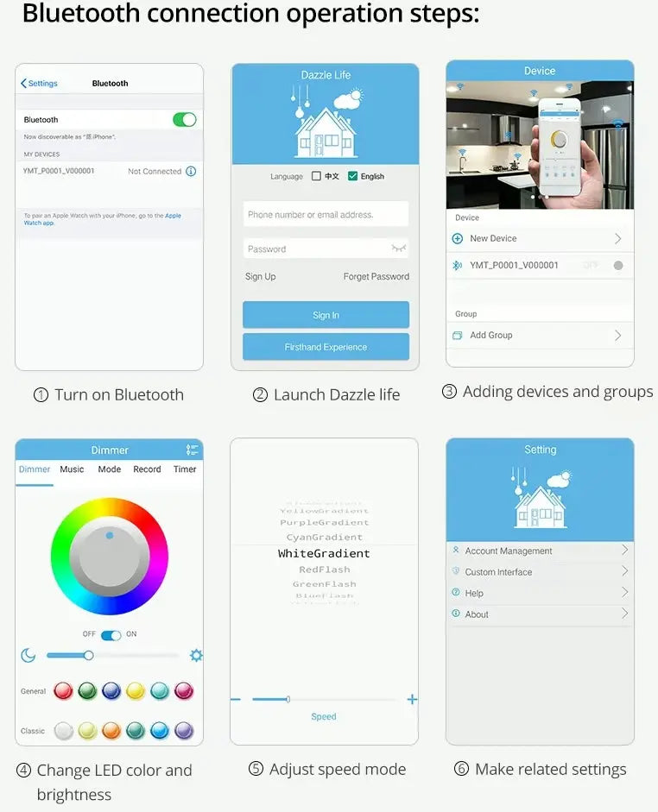658x812 pixels.
Task: Toggle the OFF/ON light switch
Action: 111,635
